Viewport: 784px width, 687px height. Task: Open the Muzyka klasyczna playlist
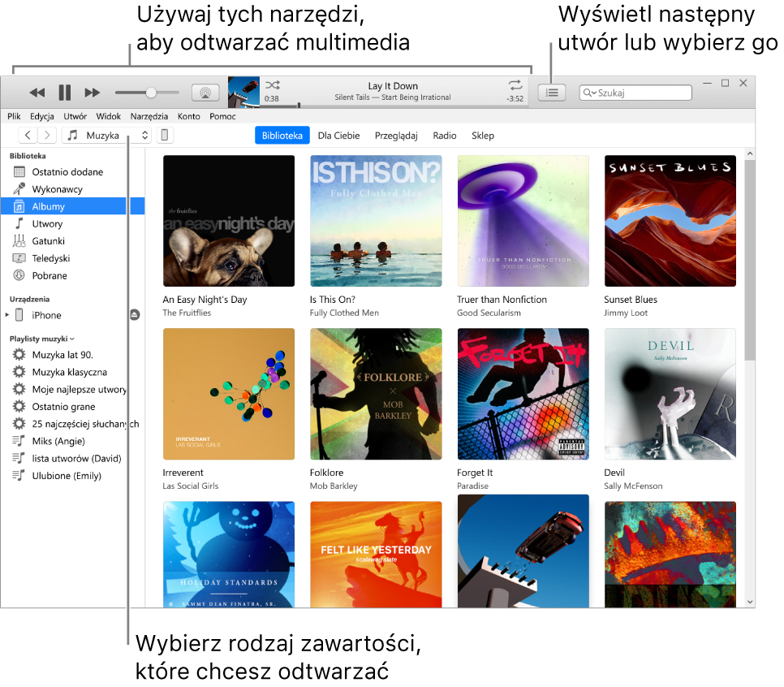click(72, 372)
